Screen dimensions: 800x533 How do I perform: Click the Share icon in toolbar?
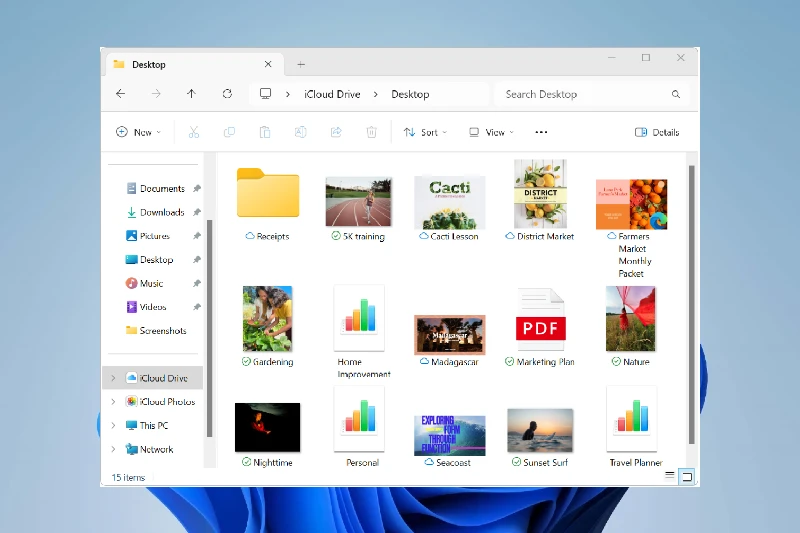pyautogui.click(x=336, y=132)
